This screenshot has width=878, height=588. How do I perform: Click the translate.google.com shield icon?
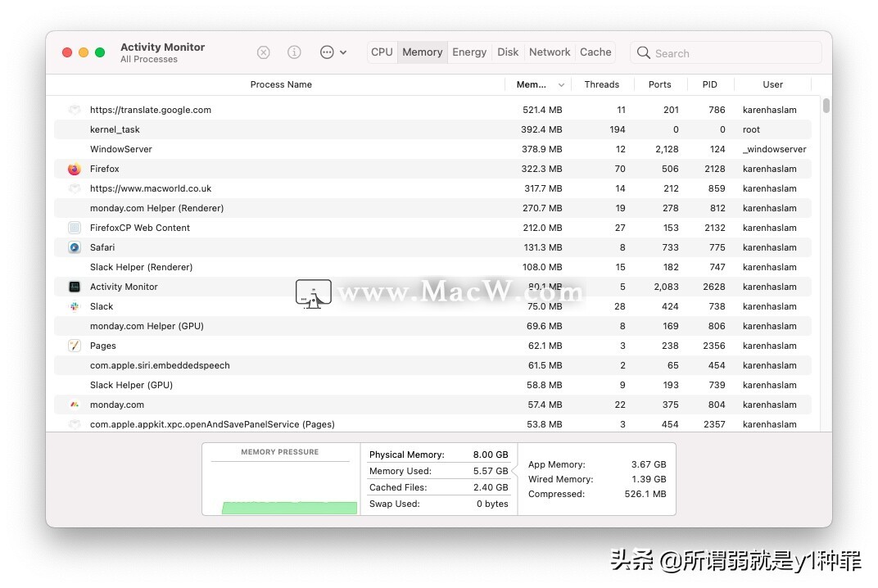tap(75, 110)
